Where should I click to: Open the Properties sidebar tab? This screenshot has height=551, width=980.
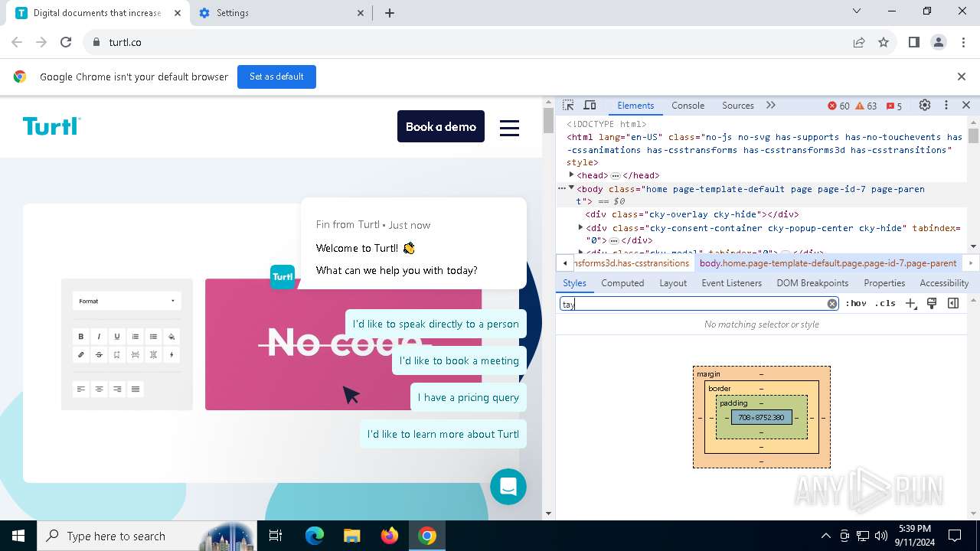click(884, 283)
